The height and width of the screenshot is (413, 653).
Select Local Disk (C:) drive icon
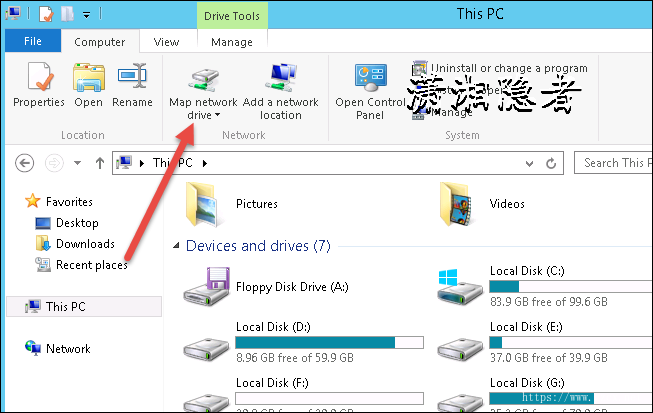tap(460, 287)
